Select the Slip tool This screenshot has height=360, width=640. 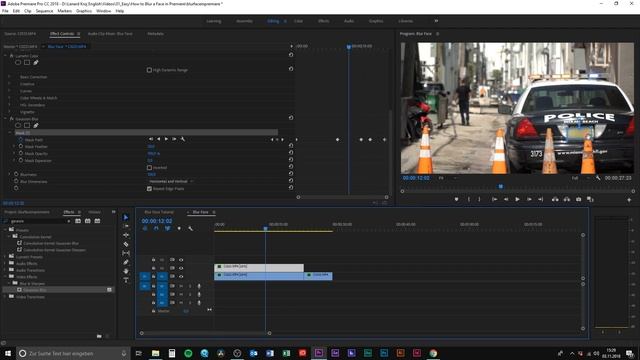[x=126, y=253]
